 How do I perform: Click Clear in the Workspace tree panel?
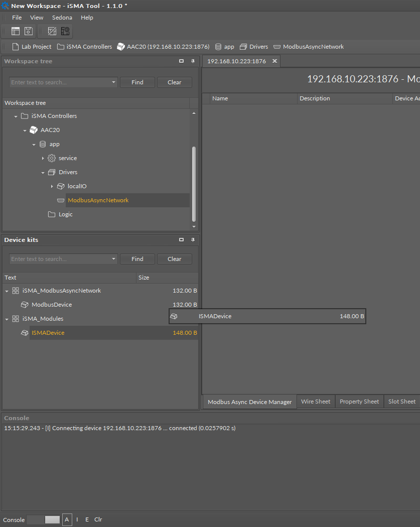[x=175, y=82]
